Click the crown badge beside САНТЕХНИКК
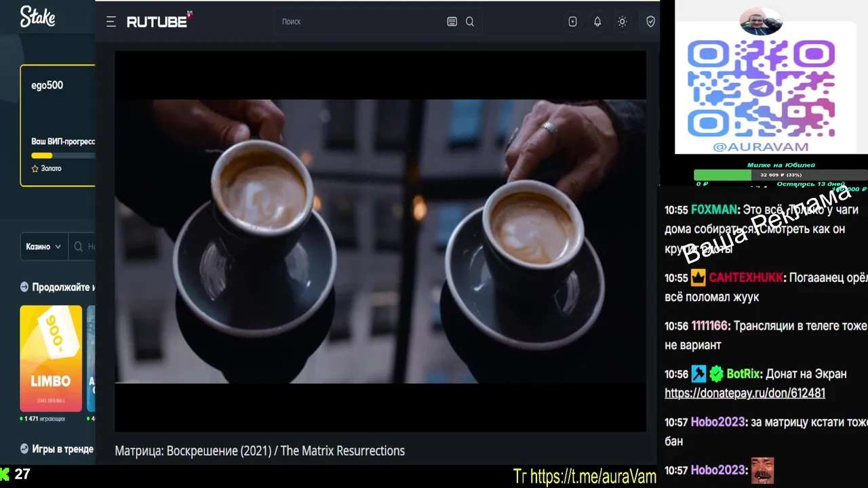 point(698,278)
